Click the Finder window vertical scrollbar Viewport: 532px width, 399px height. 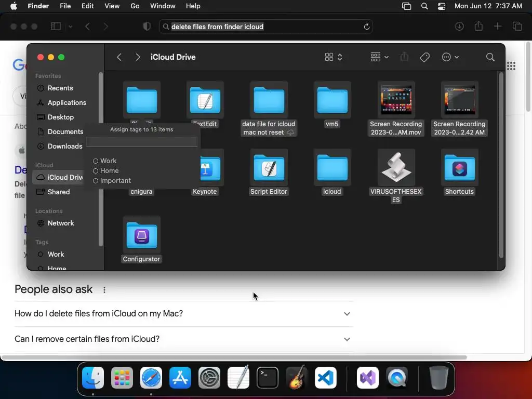[x=501, y=166]
